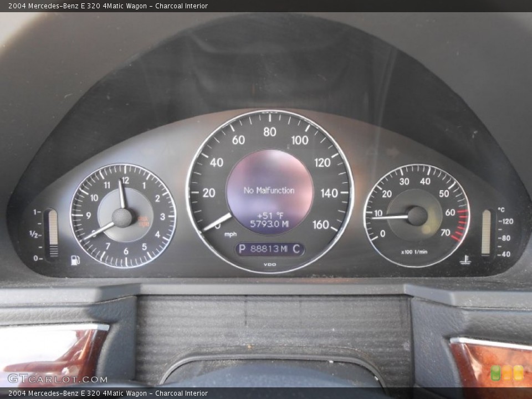Image resolution: width=532 pixels, height=399 pixels.
Task: Click the 'No Malfunction' message
Action: click(x=269, y=190)
